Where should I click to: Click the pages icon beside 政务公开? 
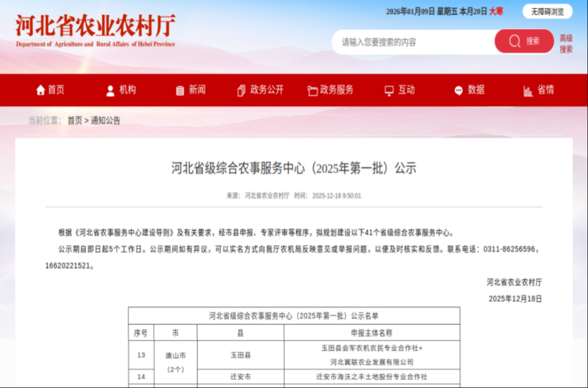click(242, 90)
